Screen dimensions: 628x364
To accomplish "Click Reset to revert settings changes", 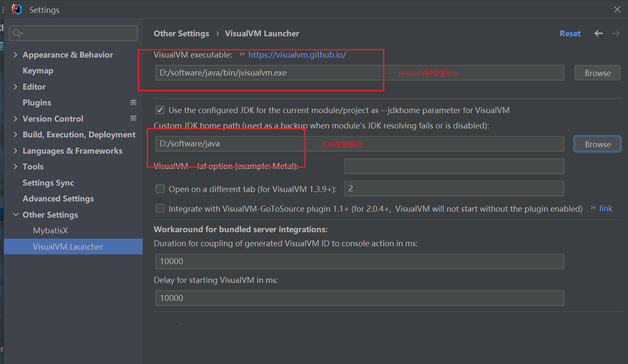I will (570, 33).
